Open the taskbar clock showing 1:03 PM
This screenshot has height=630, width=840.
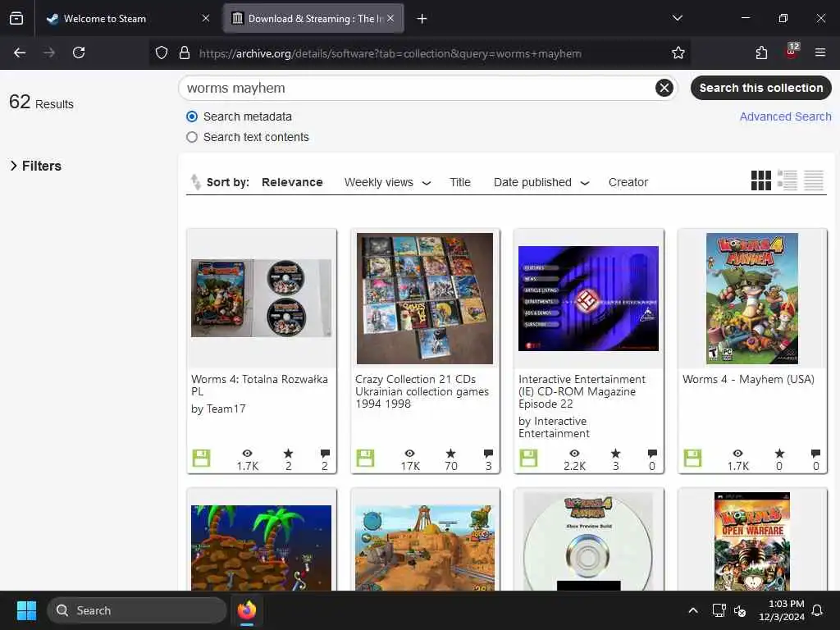pos(782,610)
